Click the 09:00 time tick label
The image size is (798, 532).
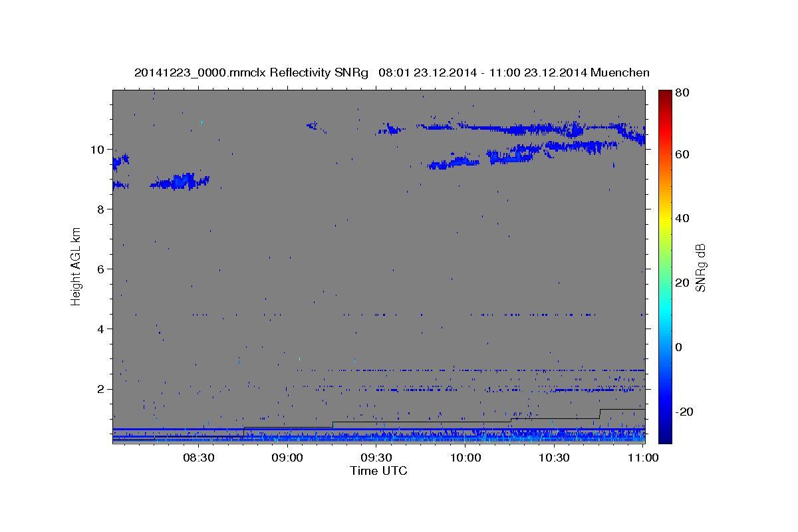point(288,458)
